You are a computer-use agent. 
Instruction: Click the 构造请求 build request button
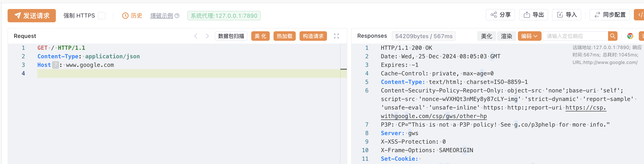pos(313,36)
